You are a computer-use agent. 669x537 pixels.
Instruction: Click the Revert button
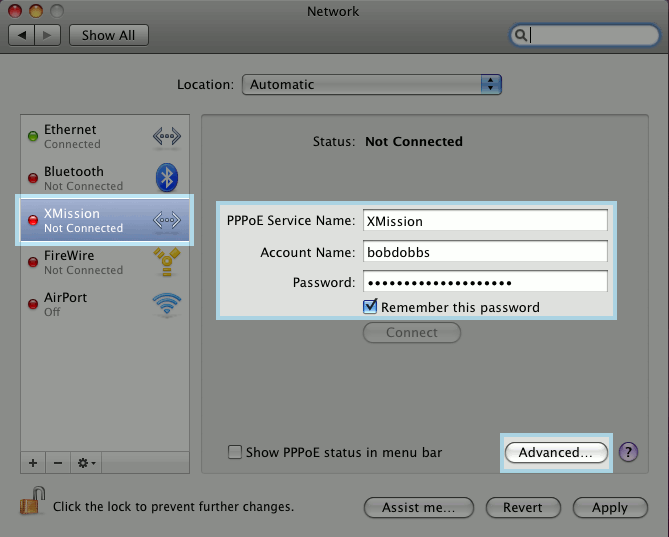(x=522, y=507)
